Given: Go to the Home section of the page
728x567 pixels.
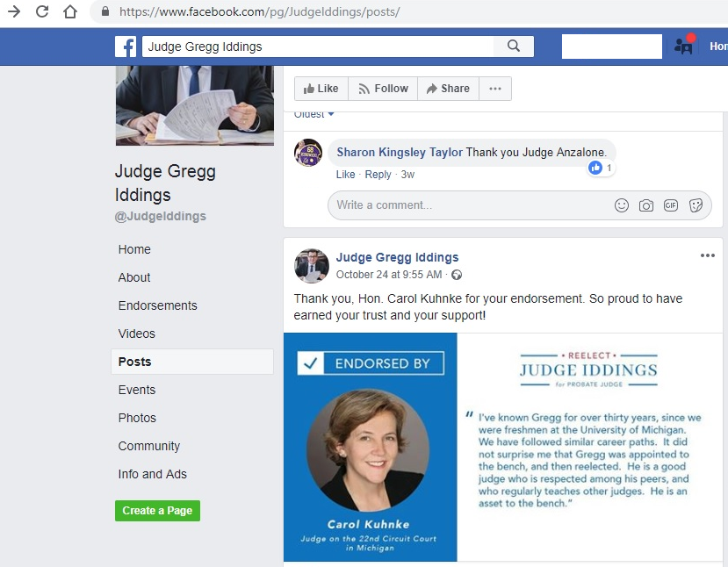Looking at the screenshot, I should pos(134,249).
